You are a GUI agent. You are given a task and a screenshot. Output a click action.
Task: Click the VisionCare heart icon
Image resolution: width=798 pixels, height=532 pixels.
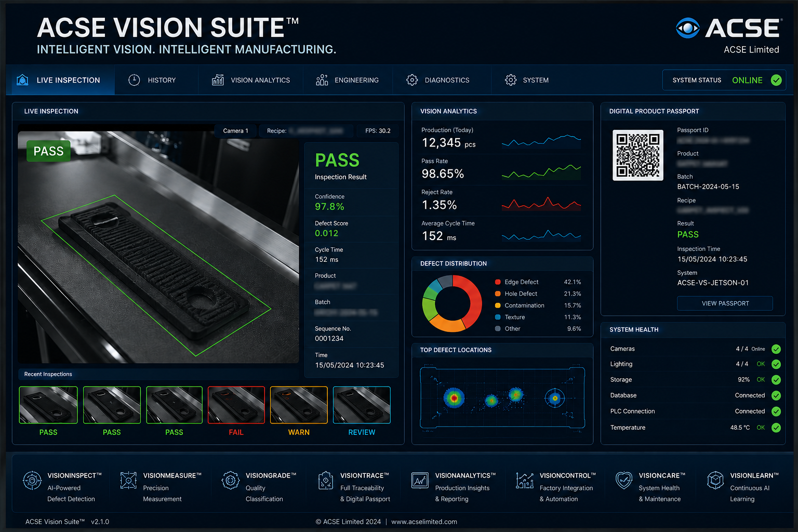click(624, 481)
